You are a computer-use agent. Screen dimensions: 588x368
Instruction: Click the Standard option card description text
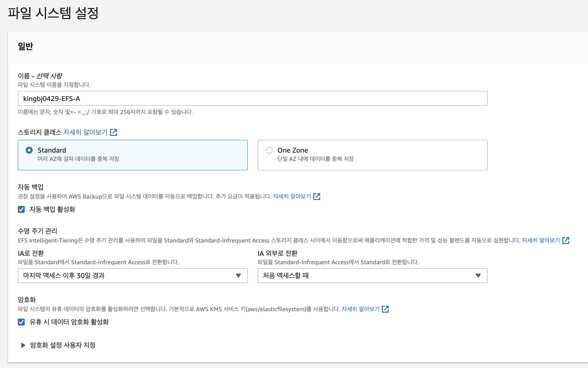[x=78, y=159]
